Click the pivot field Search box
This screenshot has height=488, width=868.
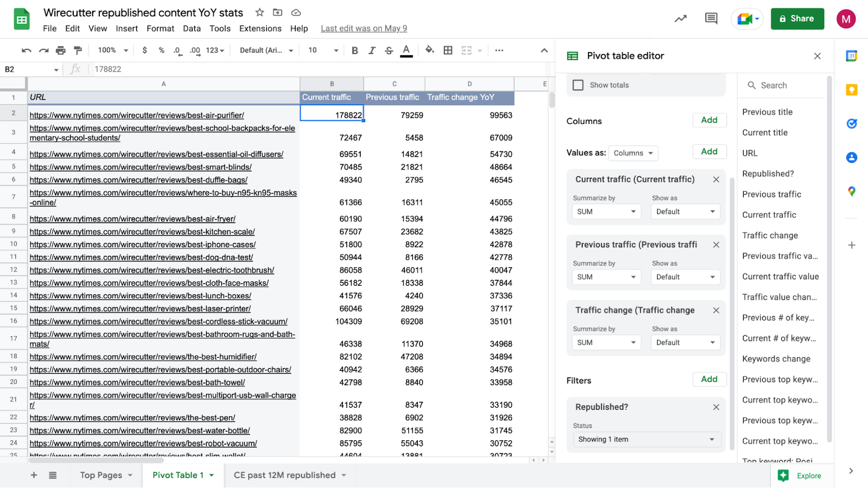(x=781, y=86)
